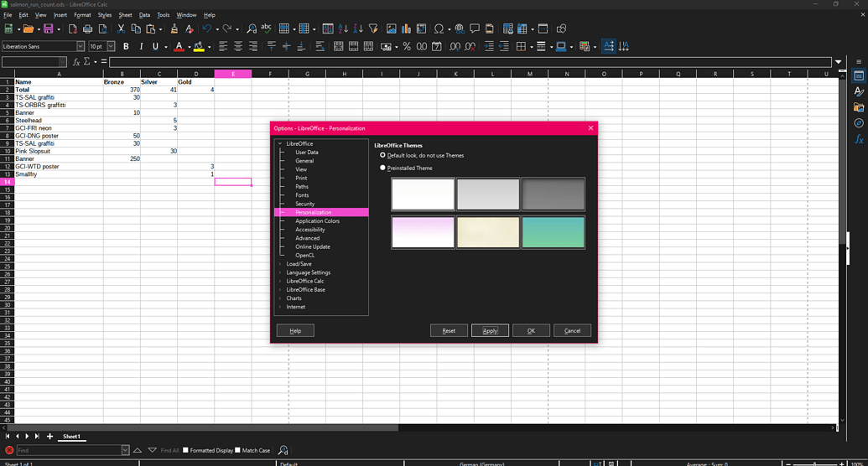Open the Name Box dropdown
Viewport: 868px width, 466px height.
(x=63, y=62)
